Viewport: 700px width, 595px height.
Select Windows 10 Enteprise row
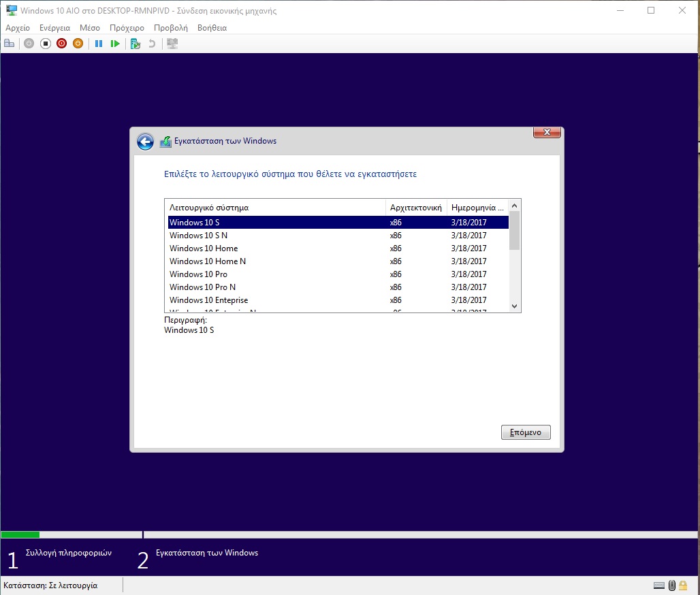[x=338, y=300]
